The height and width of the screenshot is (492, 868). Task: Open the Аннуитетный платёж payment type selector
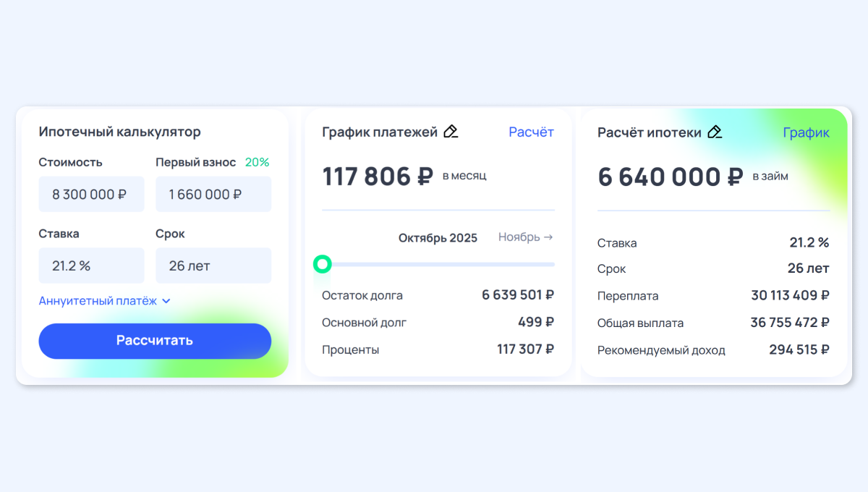pos(98,301)
